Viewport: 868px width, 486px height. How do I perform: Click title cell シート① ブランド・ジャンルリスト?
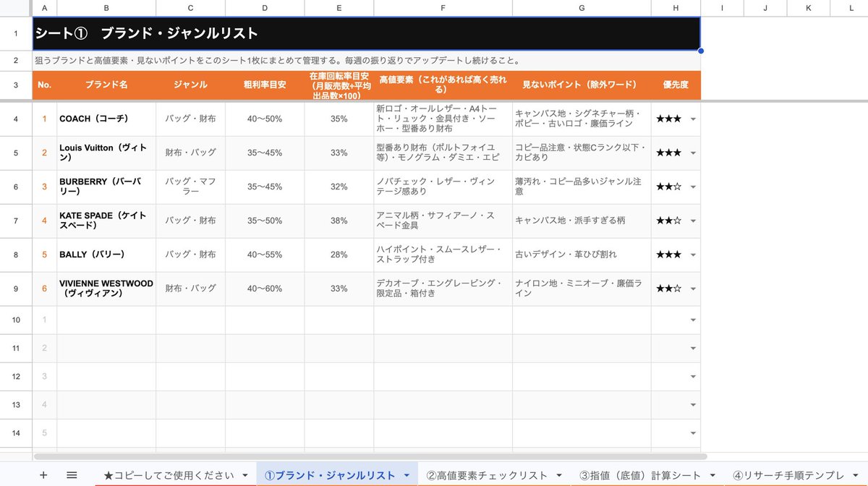[366, 33]
